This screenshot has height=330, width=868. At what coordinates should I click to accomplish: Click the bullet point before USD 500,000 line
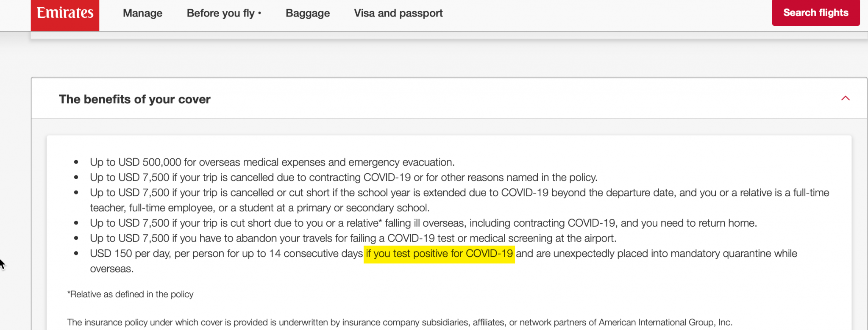(76, 162)
